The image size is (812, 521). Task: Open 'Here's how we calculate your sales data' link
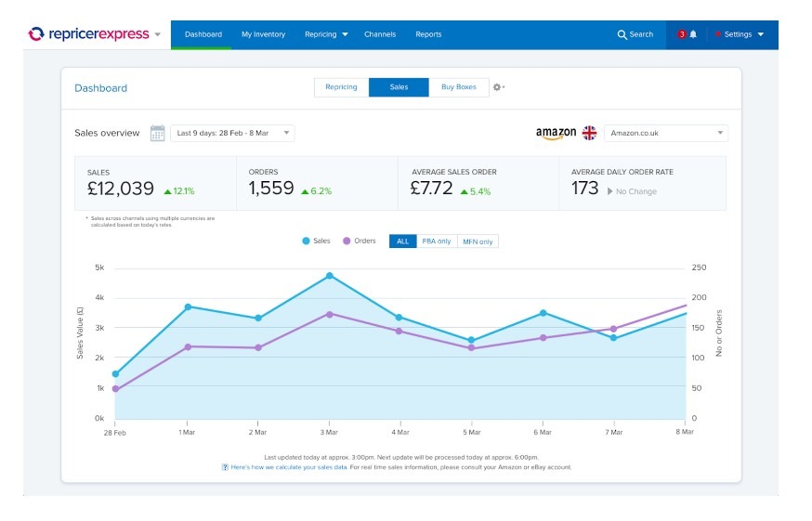(288, 467)
